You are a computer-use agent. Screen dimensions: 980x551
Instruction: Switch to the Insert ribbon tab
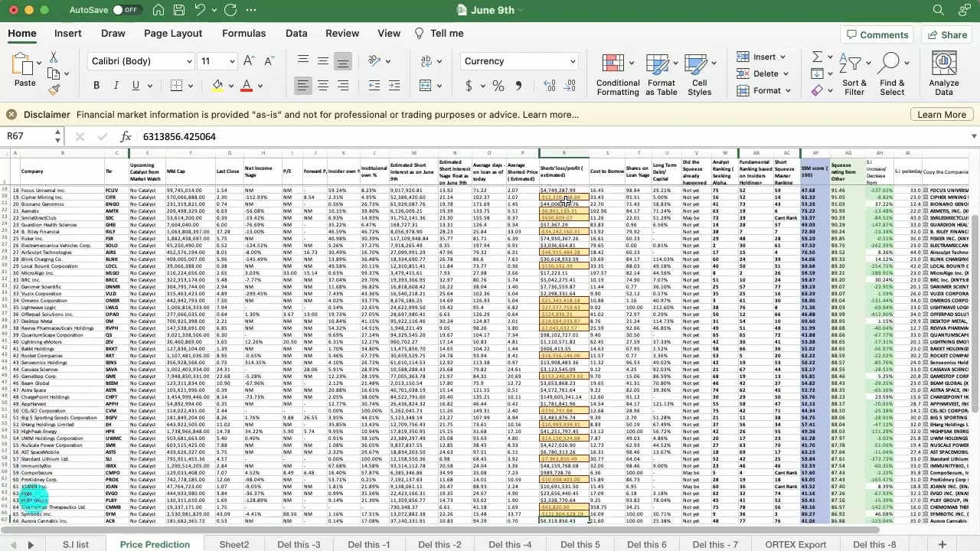pos(68,34)
